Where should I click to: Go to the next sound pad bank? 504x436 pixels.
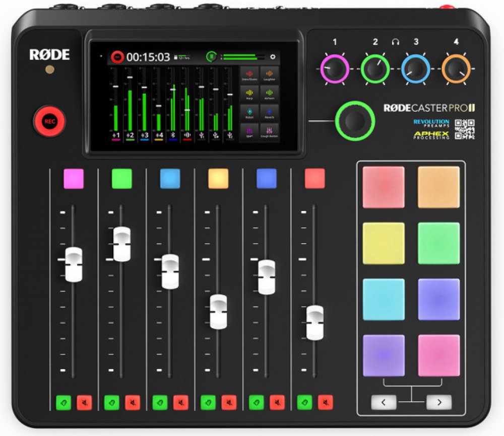coord(438,402)
